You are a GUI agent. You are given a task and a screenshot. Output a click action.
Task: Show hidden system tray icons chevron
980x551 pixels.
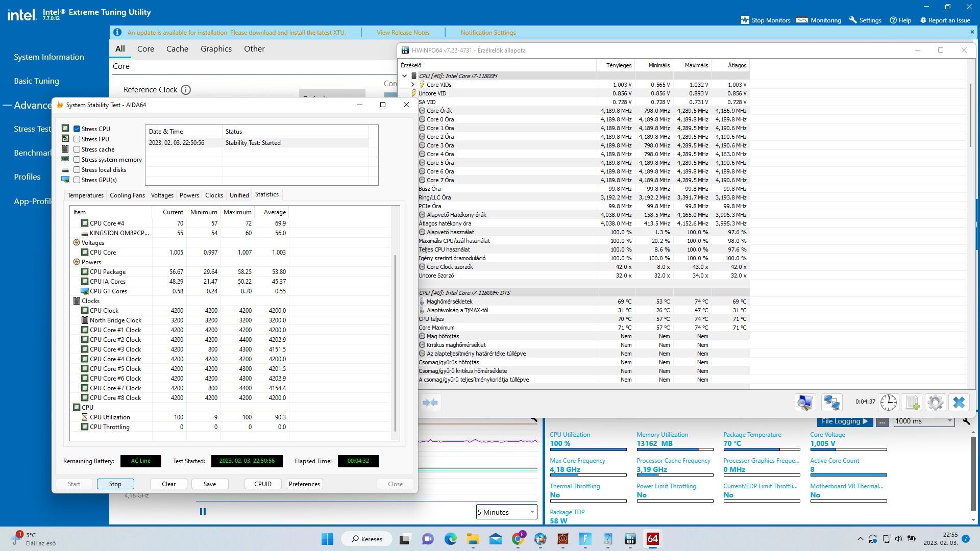click(x=861, y=539)
